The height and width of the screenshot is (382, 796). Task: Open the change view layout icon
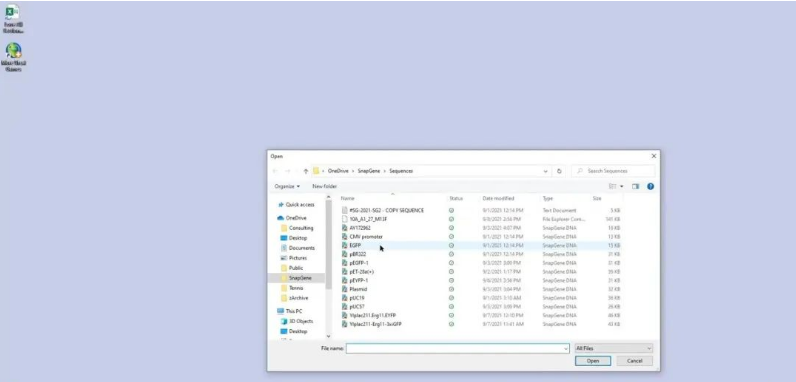pyautogui.click(x=613, y=186)
